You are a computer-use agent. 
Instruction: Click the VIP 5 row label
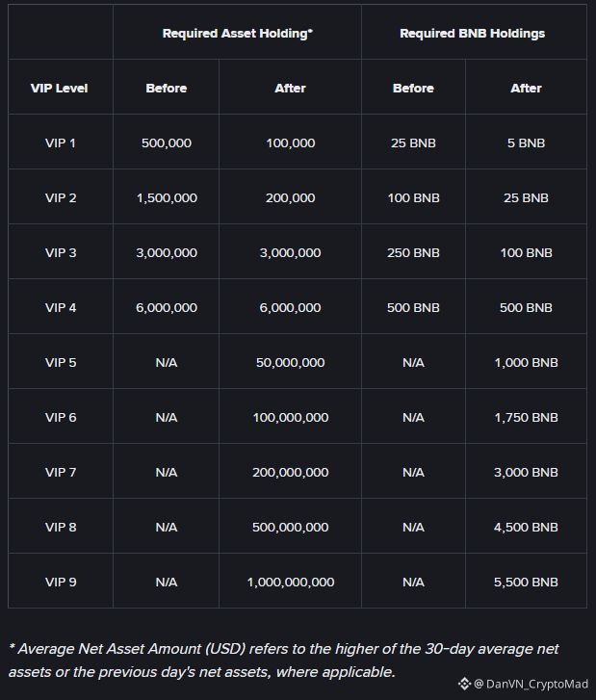(x=61, y=363)
